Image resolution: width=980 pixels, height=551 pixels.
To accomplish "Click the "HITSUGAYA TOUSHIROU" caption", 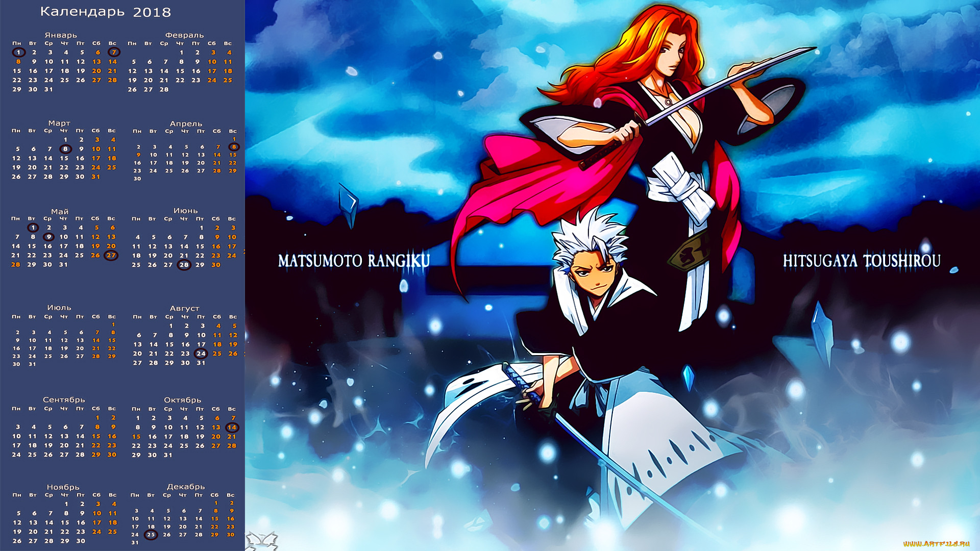I will pos(862,261).
